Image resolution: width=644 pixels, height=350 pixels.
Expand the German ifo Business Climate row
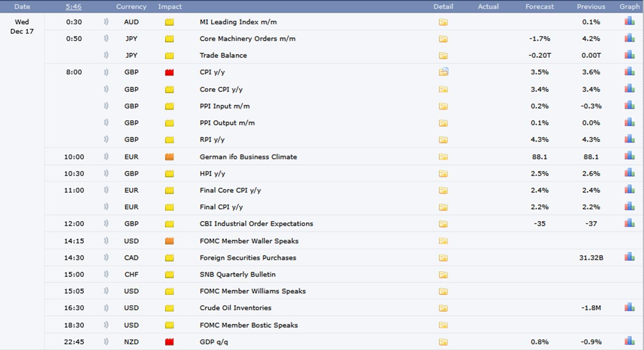coord(248,157)
